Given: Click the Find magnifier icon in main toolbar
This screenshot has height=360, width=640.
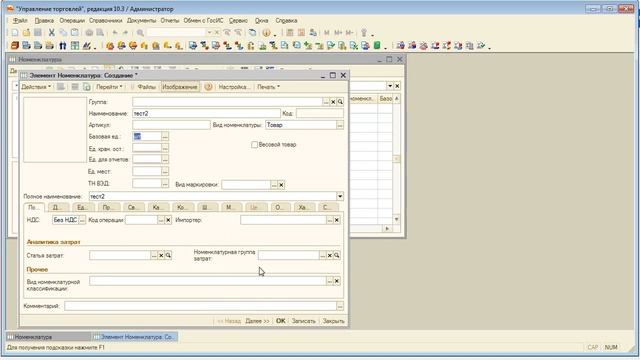Looking at the screenshot, I should [140, 33].
